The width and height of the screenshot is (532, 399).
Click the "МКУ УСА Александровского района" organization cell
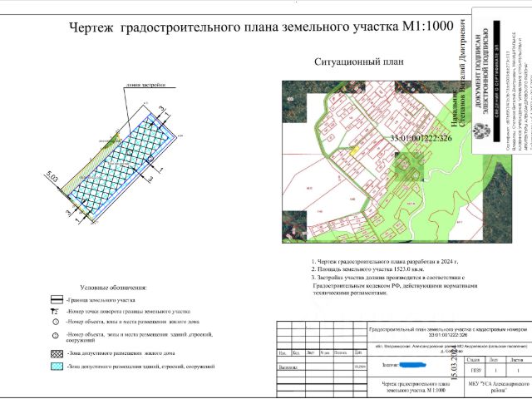(497, 387)
